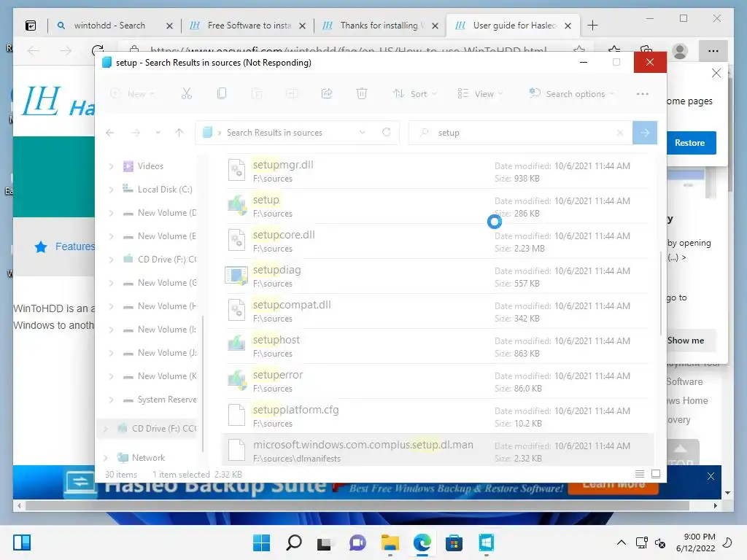Open Windows Start button on taskbar
Screen dimensions: 747x560
coord(261,542)
